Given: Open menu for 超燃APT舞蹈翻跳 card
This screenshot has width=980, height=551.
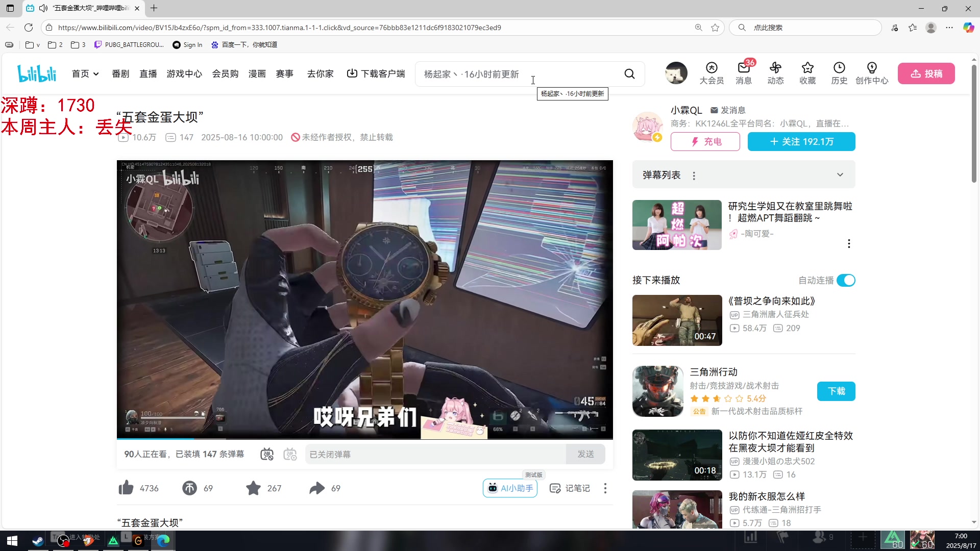Looking at the screenshot, I should pyautogui.click(x=849, y=244).
